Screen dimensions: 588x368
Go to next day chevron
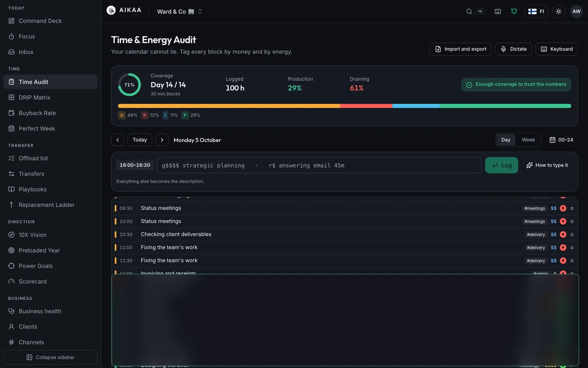[162, 140]
